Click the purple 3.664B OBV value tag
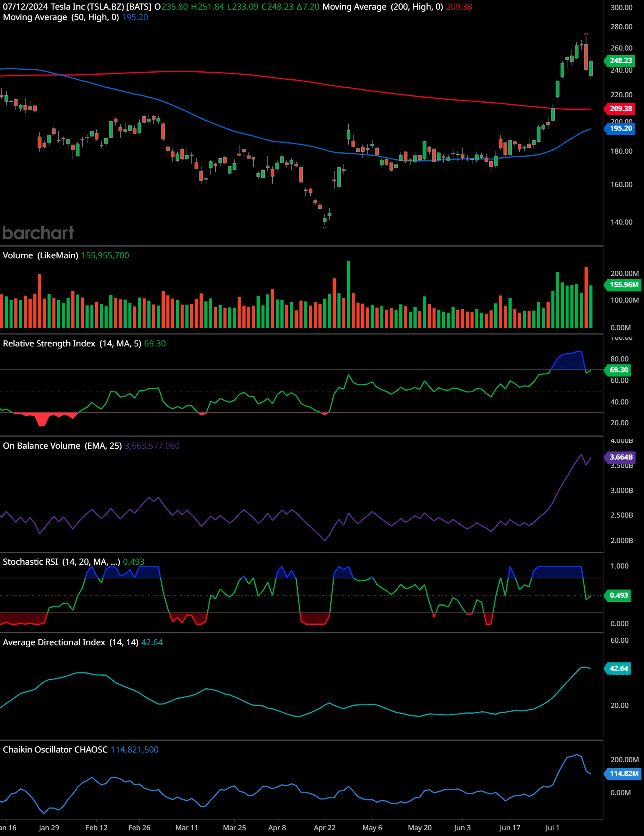This screenshot has height=836, width=644. click(620, 457)
